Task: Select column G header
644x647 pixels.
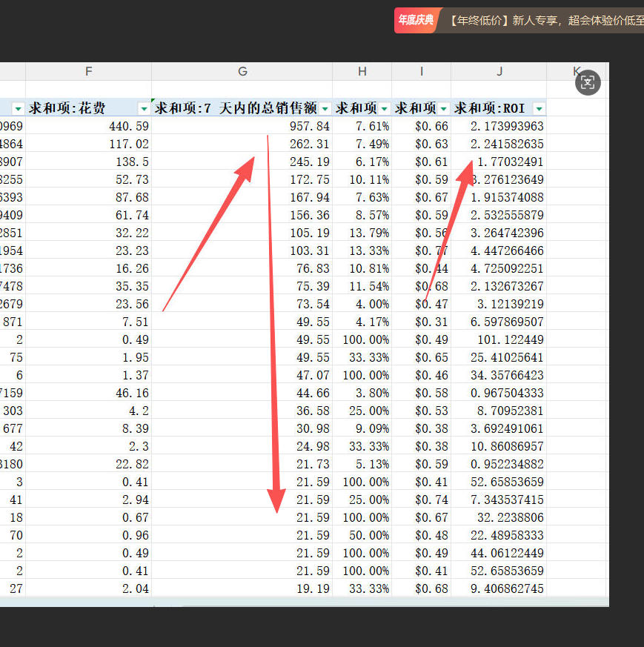Action: 242,71
